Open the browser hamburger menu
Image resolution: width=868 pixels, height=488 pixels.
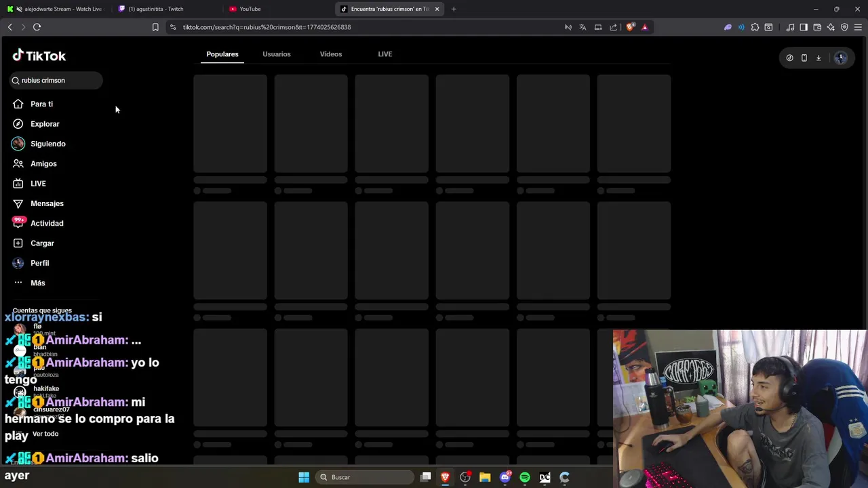[x=859, y=27]
